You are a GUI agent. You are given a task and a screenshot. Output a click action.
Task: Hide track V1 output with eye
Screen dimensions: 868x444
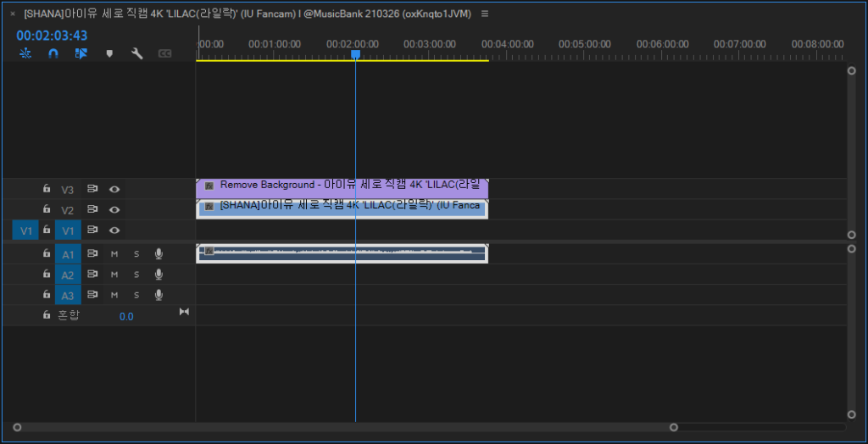click(114, 230)
